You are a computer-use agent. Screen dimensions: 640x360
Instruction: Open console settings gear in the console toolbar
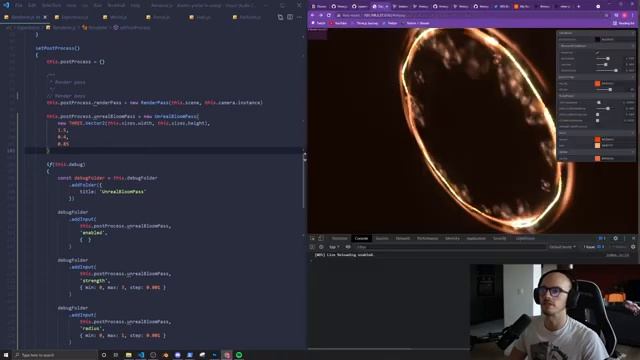pos(633,247)
